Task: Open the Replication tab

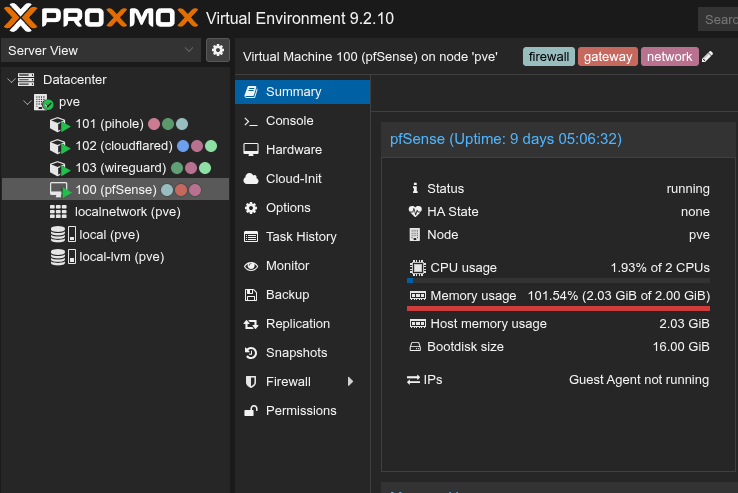Action: 302,324
